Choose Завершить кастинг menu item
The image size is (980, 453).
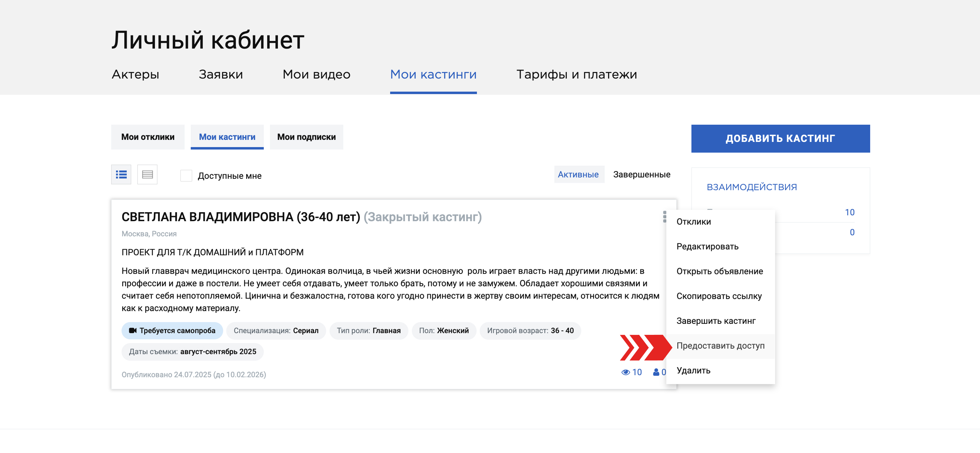tap(716, 320)
